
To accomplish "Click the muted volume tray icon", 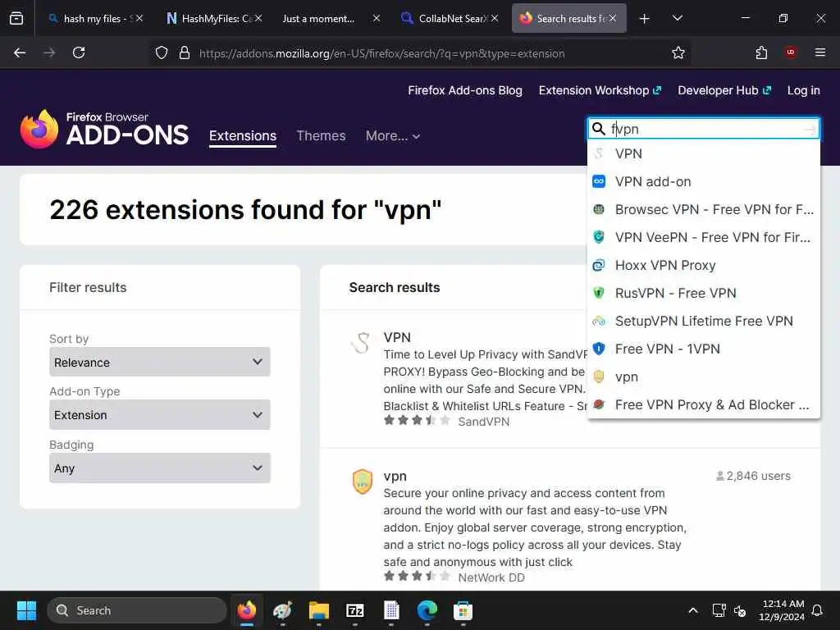I will 741,610.
